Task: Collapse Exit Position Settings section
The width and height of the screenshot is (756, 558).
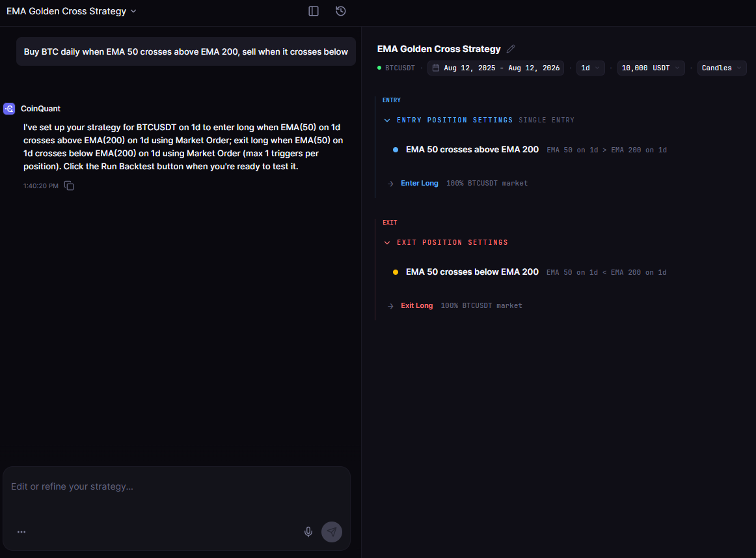Action: coord(387,243)
